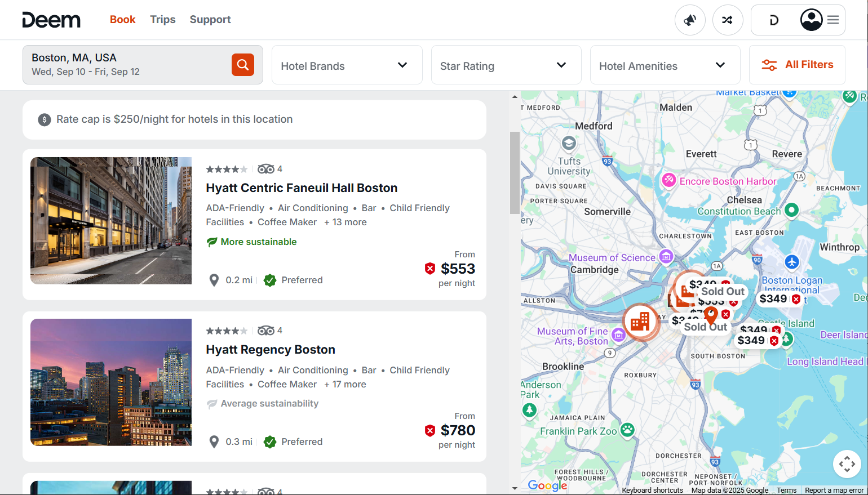Image resolution: width=868 pixels, height=495 pixels.
Task: Click the Franklin Park Zoo map pin
Action: pyautogui.click(x=627, y=430)
